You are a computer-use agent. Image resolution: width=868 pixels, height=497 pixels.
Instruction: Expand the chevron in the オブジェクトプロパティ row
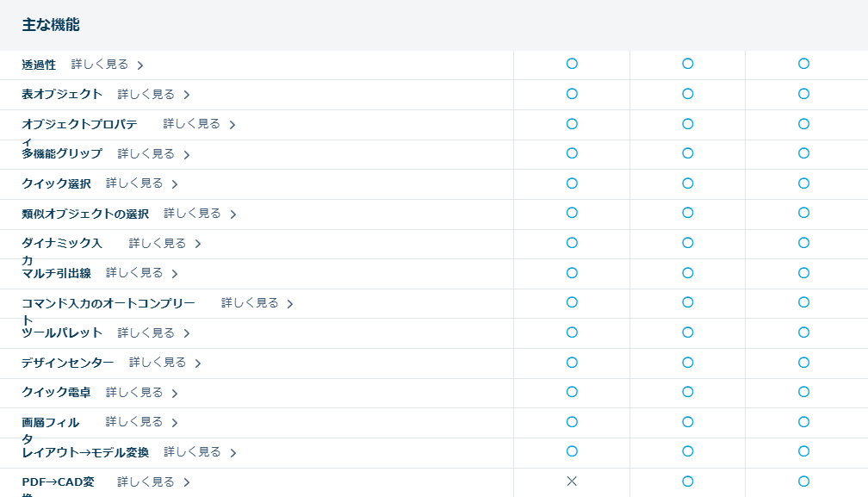tap(232, 125)
